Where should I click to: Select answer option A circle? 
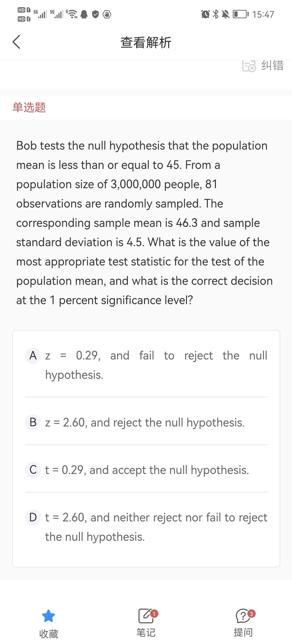coord(33,355)
